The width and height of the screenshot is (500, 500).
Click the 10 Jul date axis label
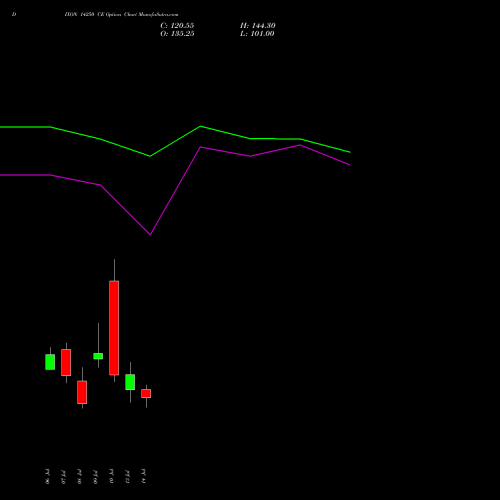pos(111,477)
